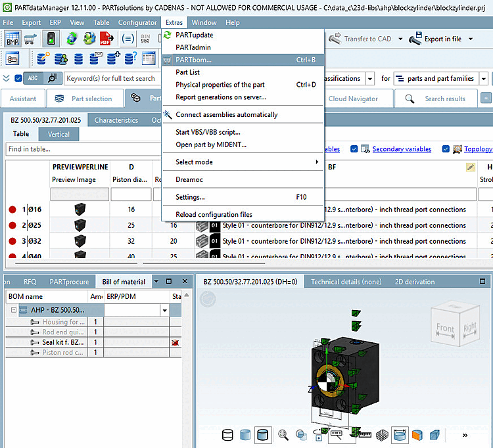This screenshot has height=448, width=493.
Task: Select the shaded cylinder display mode
Action: coord(245,435)
